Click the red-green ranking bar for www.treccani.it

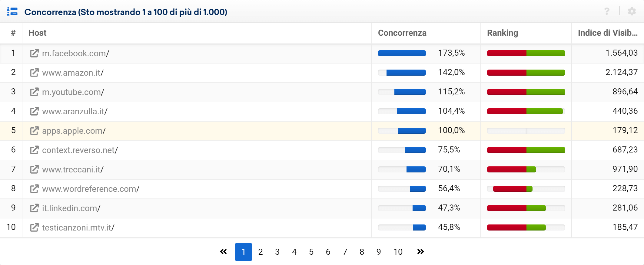[x=526, y=169]
